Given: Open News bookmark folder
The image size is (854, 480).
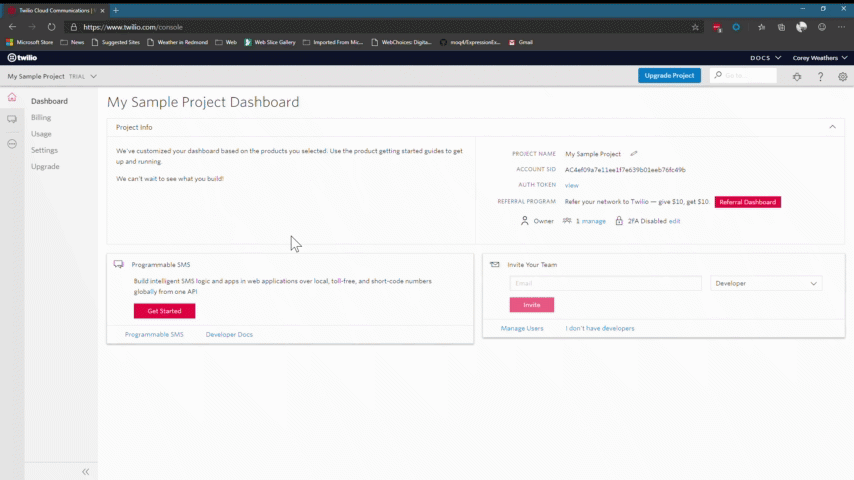Looking at the screenshot, I should 72,42.
